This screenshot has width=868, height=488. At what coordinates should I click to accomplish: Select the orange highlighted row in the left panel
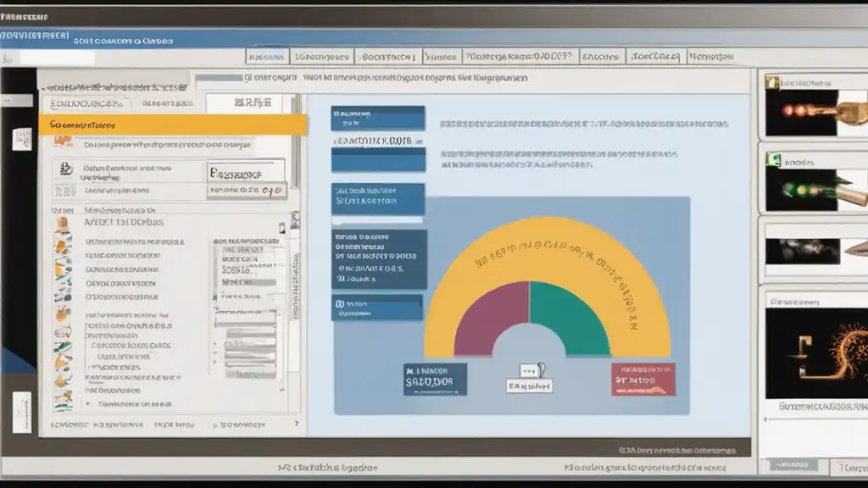tap(173, 125)
